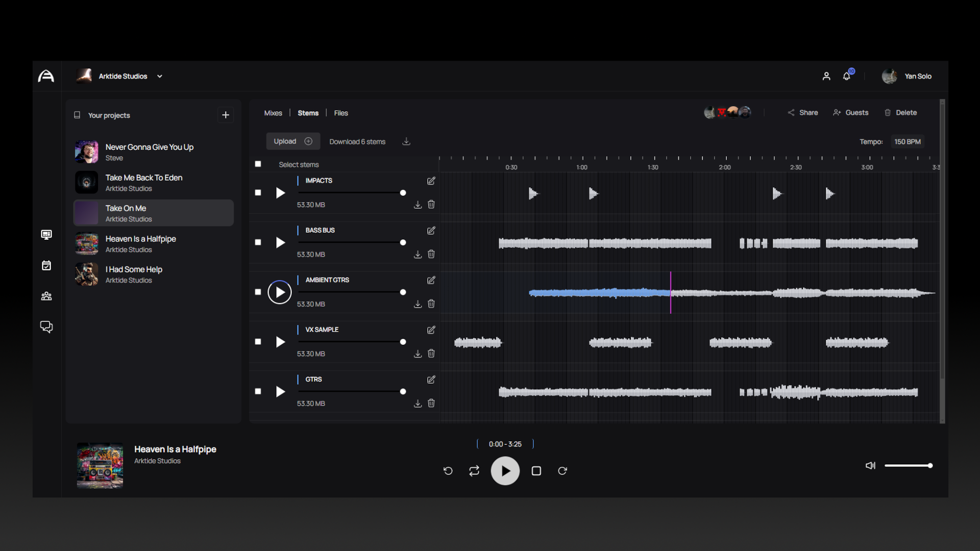The image size is (980, 551).
Task: Click the Delete project button
Action: [x=900, y=112]
